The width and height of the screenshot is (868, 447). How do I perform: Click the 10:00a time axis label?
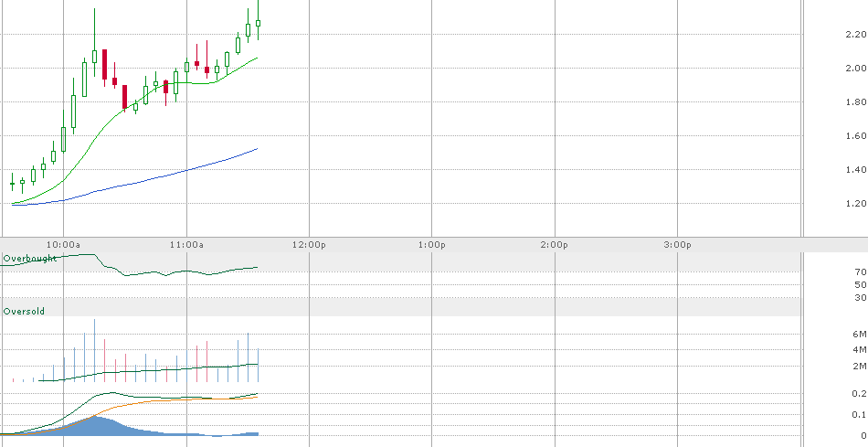point(63,245)
